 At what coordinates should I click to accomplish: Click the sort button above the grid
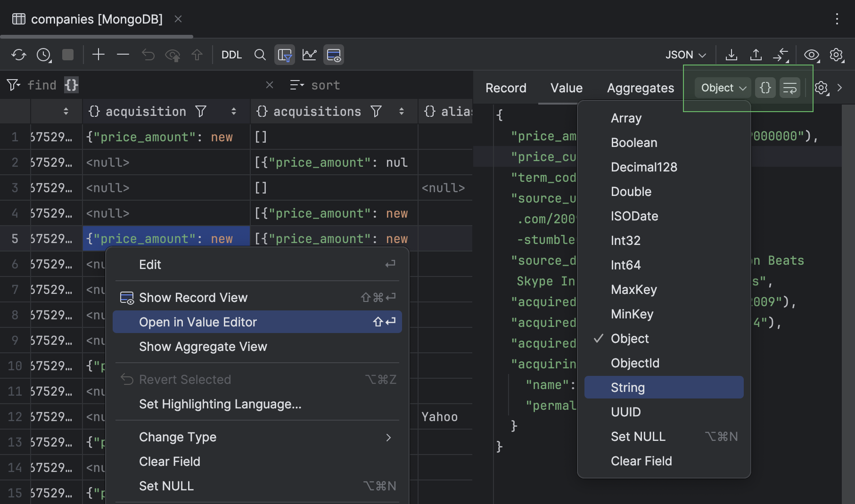click(315, 85)
